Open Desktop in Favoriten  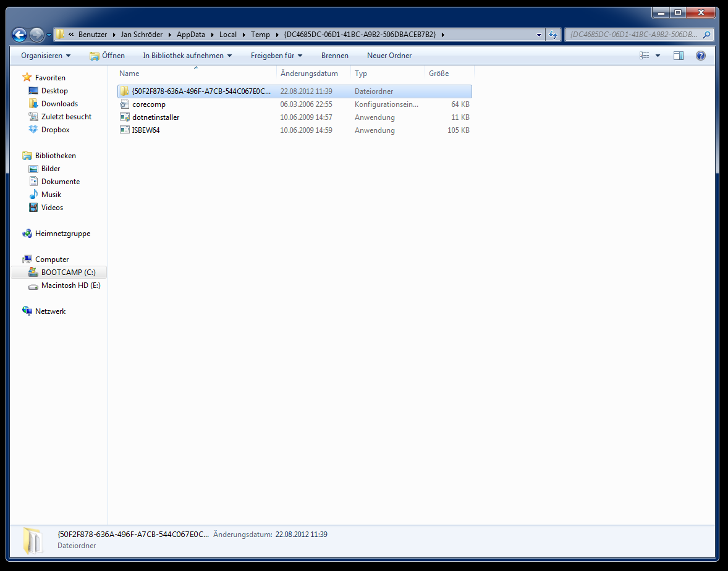tap(54, 90)
